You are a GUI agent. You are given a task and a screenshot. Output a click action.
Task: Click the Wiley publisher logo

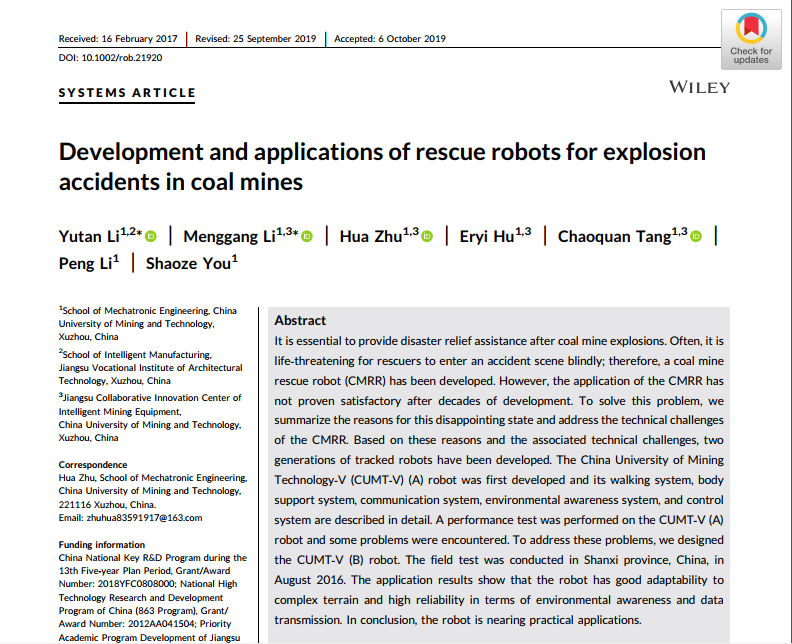click(x=699, y=88)
